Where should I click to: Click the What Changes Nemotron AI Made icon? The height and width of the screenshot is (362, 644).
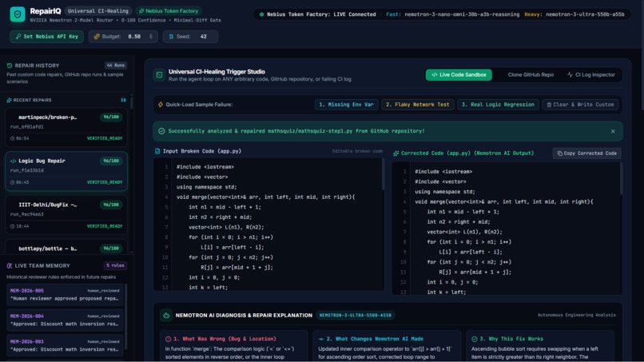321,339
